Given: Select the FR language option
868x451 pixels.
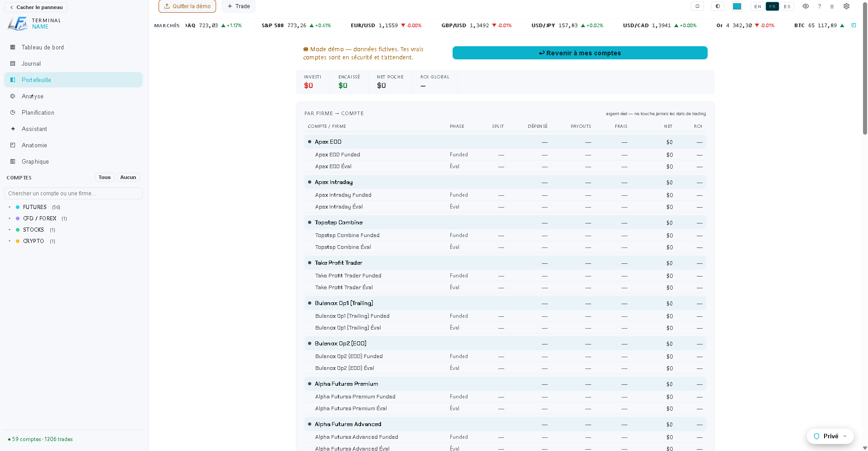Looking at the screenshot, I should tap(772, 6).
